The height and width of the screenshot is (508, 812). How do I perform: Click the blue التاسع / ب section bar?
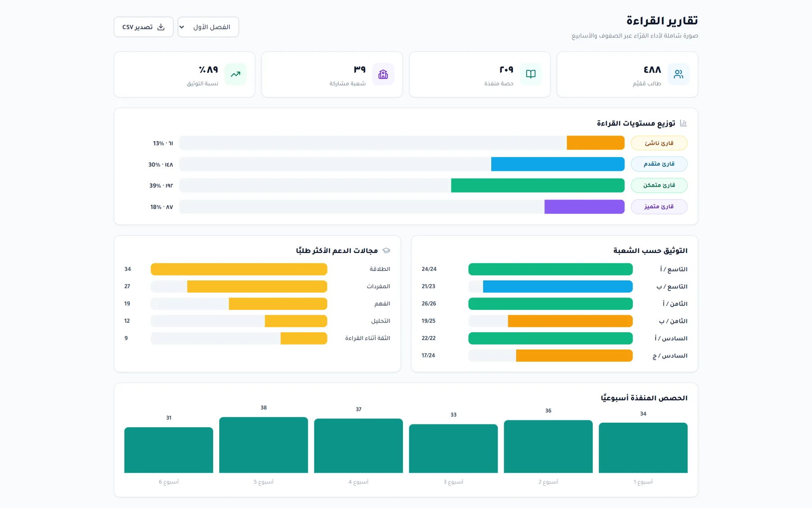558,286
